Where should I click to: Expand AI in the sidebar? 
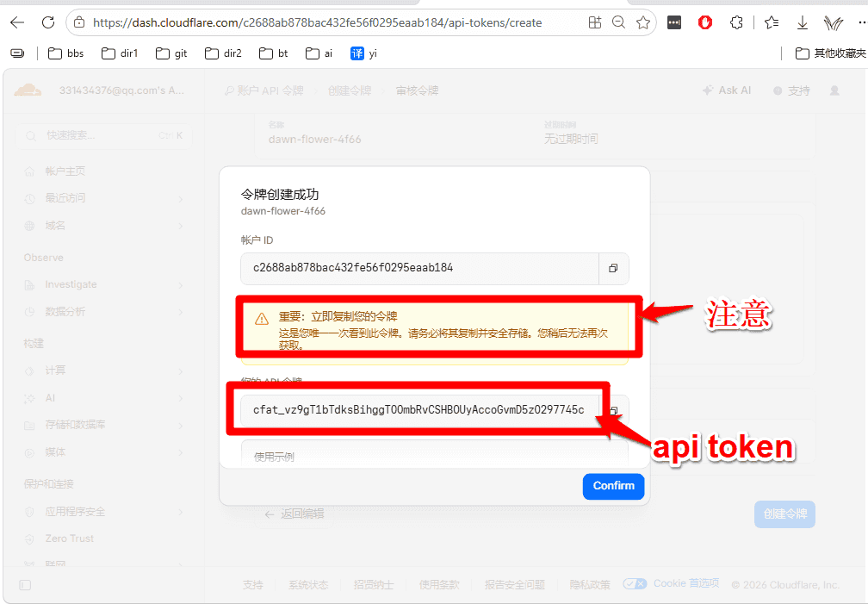[x=103, y=398]
